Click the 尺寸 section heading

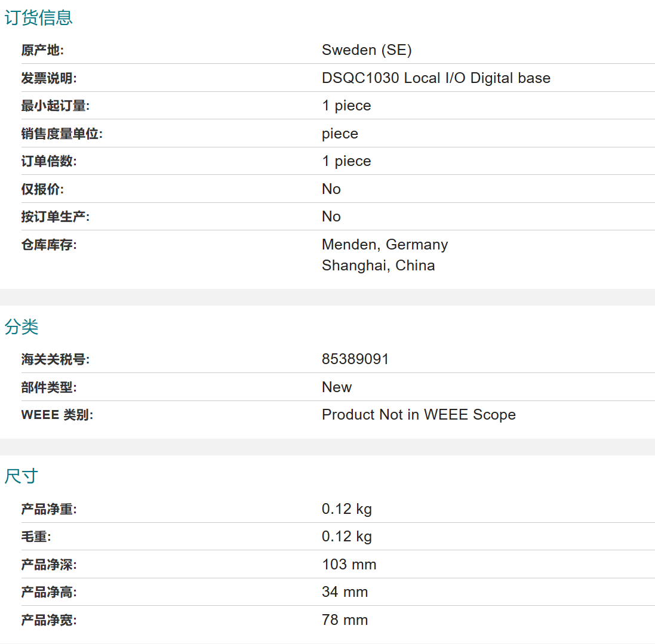pyautogui.click(x=21, y=476)
